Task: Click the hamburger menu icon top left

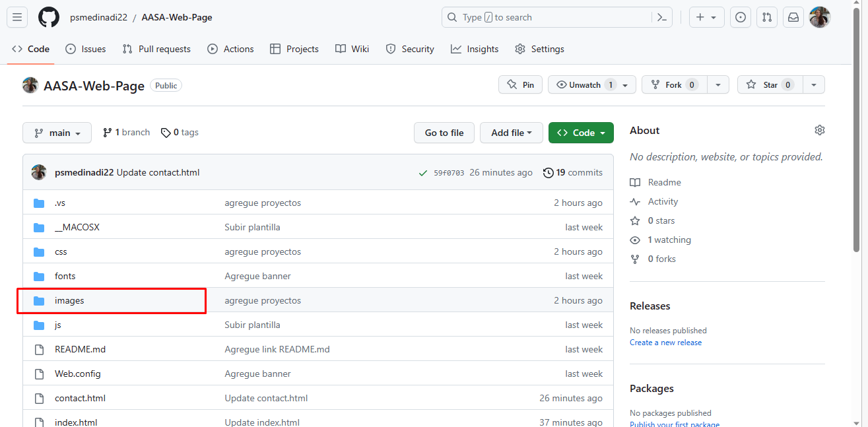Action: pyautogui.click(x=17, y=17)
